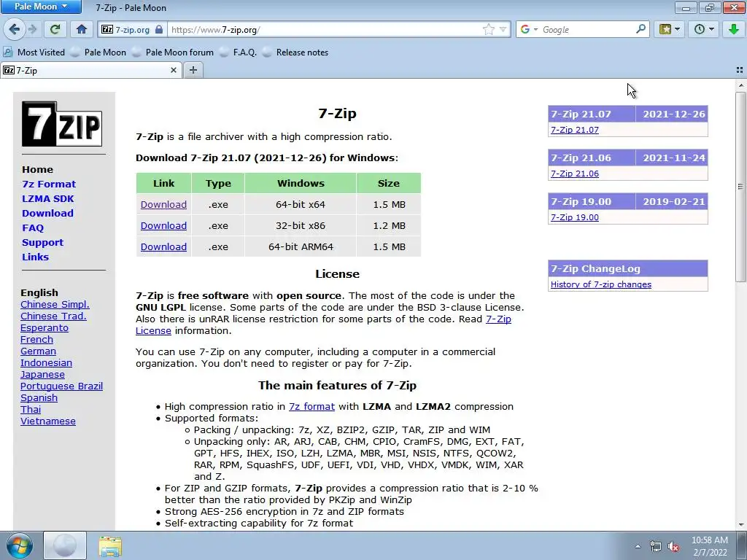Image resolution: width=747 pixels, height=560 pixels.
Task: Switch language to French
Action: tap(36, 340)
